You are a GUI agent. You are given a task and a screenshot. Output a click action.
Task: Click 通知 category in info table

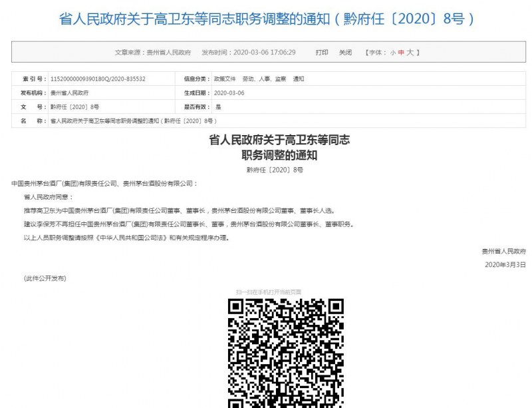pos(298,79)
